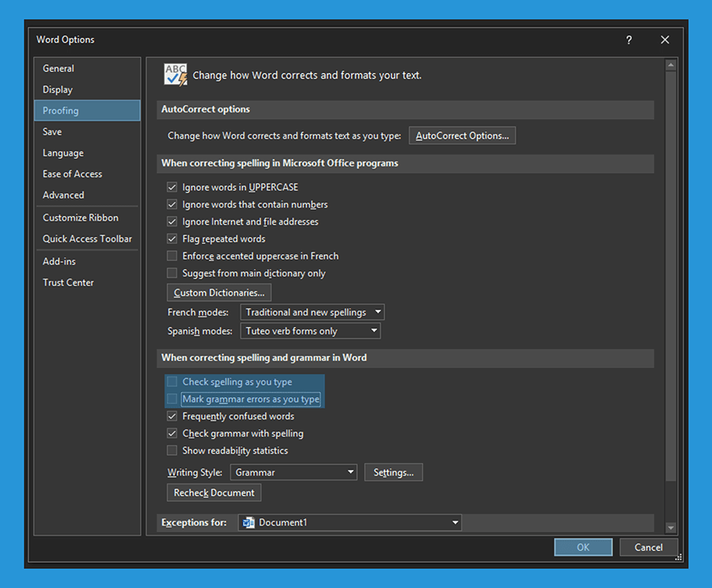Image resolution: width=712 pixels, height=588 pixels.
Task: Open the Spanish modes dropdown
Action: 311,331
